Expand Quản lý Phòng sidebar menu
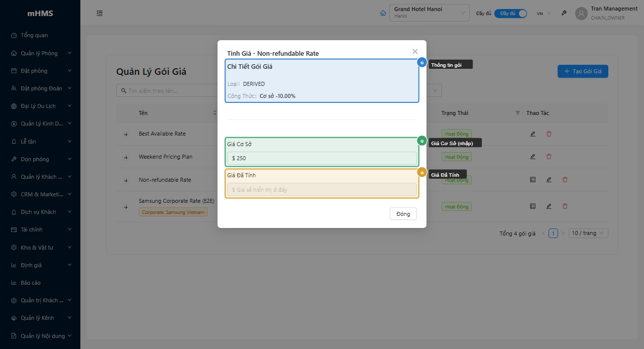 point(40,53)
